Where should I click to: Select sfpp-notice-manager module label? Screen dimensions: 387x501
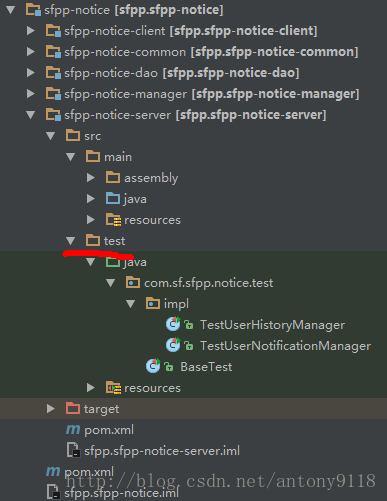point(212,94)
